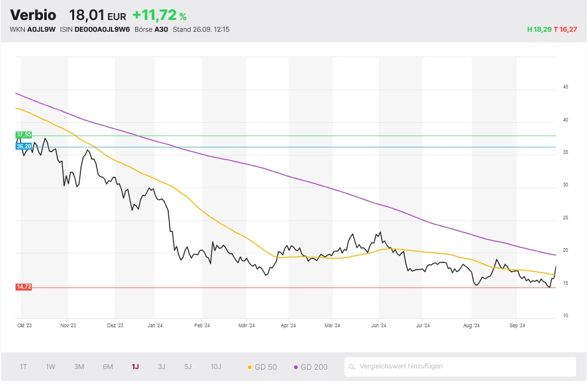Click the red 14,72 price marker

coord(24,287)
